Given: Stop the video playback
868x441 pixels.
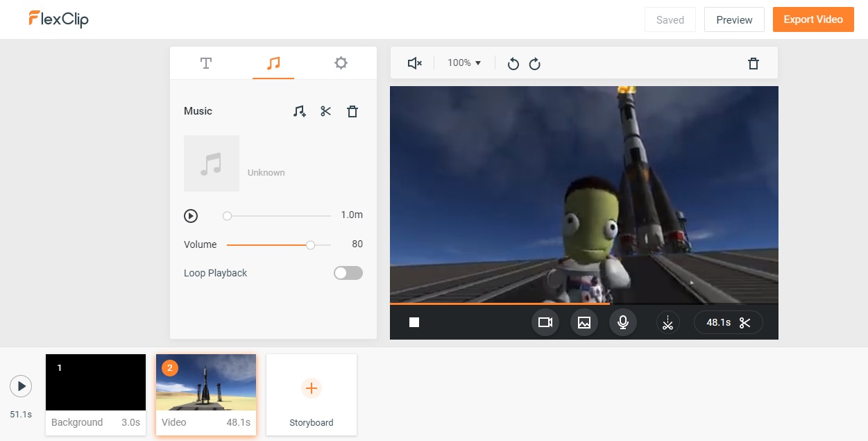Looking at the screenshot, I should (x=414, y=322).
